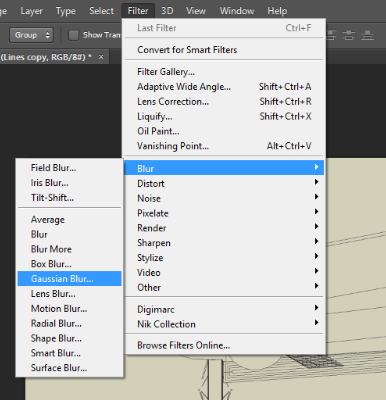
Task: Expand the Sharpen submenu
Action: point(224,243)
